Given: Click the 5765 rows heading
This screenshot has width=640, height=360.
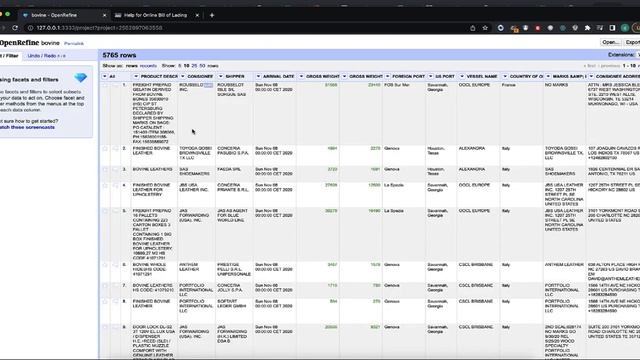Looking at the screenshot, I should [x=119, y=55].
